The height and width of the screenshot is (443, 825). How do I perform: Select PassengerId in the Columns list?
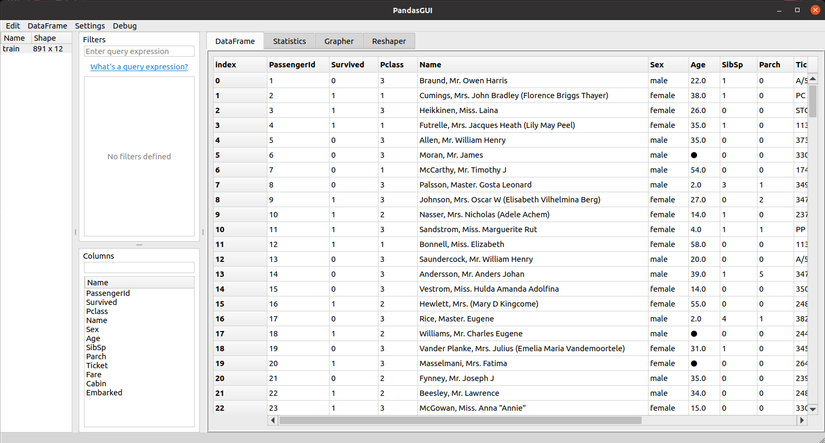(108, 293)
